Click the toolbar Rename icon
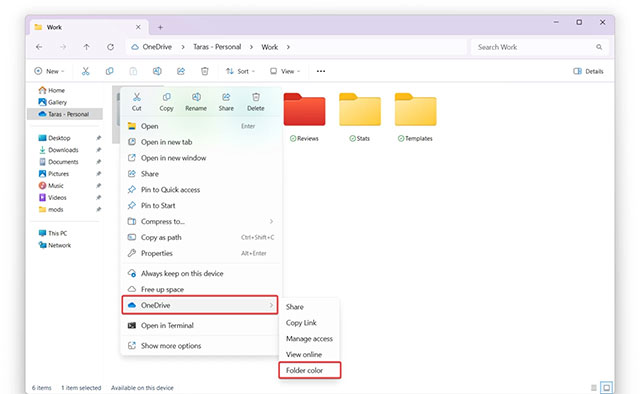The width and height of the screenshot is (640, 394). (x=157, y=71)
